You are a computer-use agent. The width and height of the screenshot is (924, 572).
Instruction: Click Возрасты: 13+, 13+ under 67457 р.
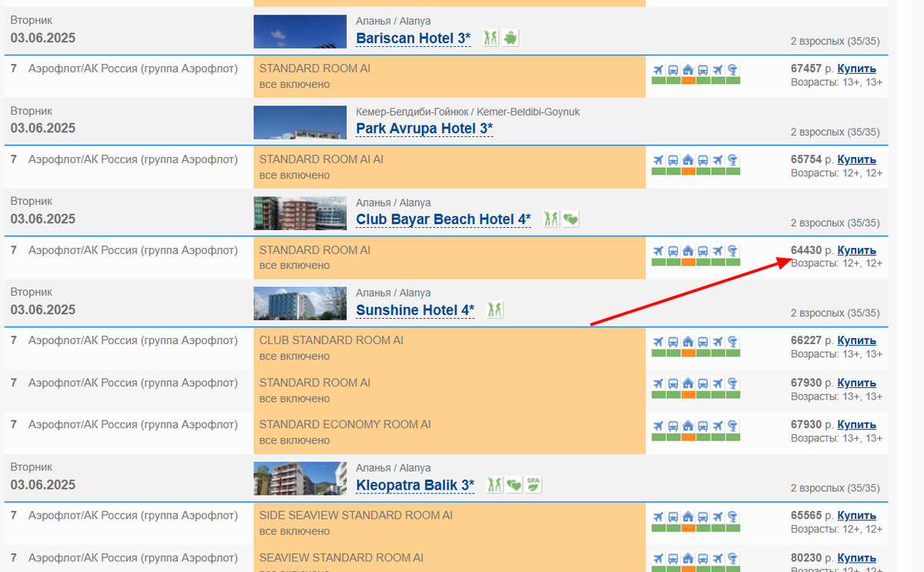(836, 82)
